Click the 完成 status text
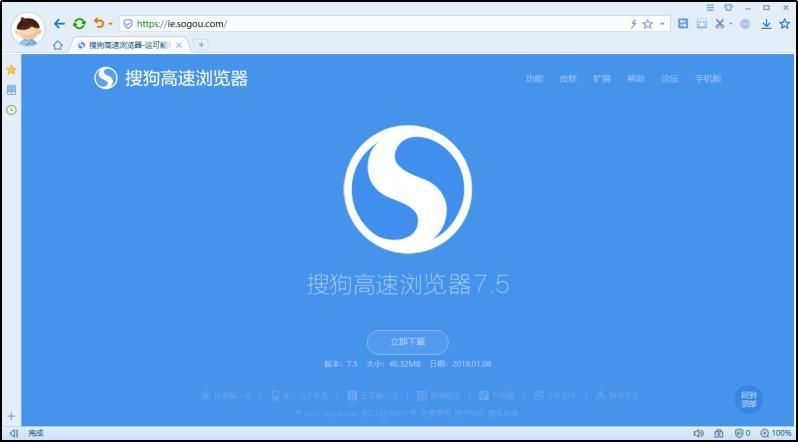798x442 pixels. tap(36, 433)
